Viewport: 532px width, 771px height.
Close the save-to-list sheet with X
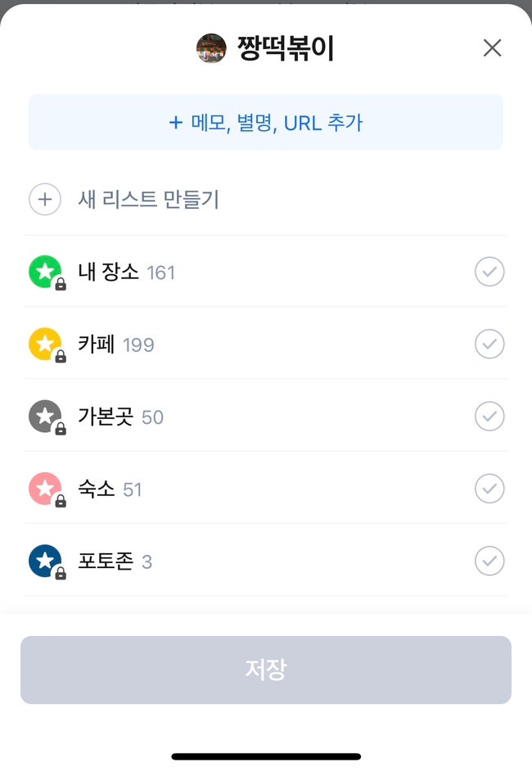pos(492,48)
